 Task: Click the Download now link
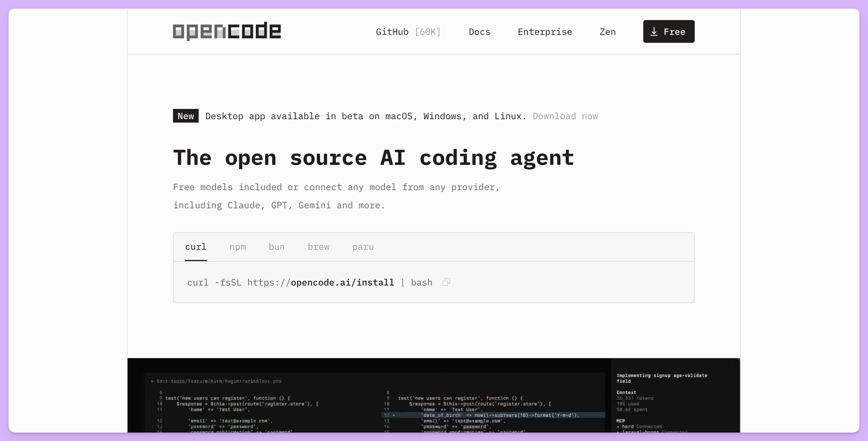565,116
